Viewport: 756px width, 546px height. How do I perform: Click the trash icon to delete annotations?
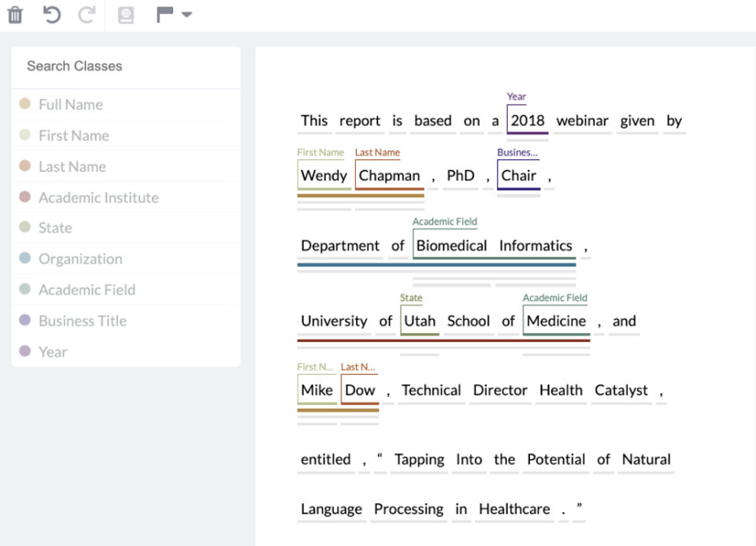pyautogui.click(x=14, y=14)
